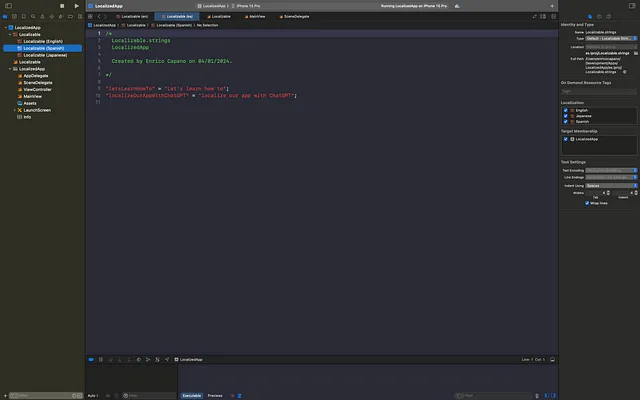
Task: Open the Find navigator icon
Action: [x=33, y=17]
